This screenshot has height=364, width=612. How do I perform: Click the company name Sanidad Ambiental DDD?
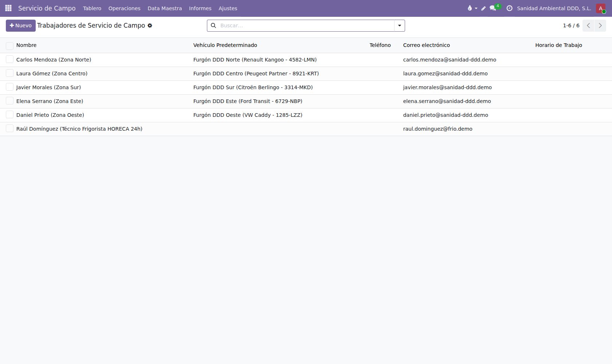(554, 8)
